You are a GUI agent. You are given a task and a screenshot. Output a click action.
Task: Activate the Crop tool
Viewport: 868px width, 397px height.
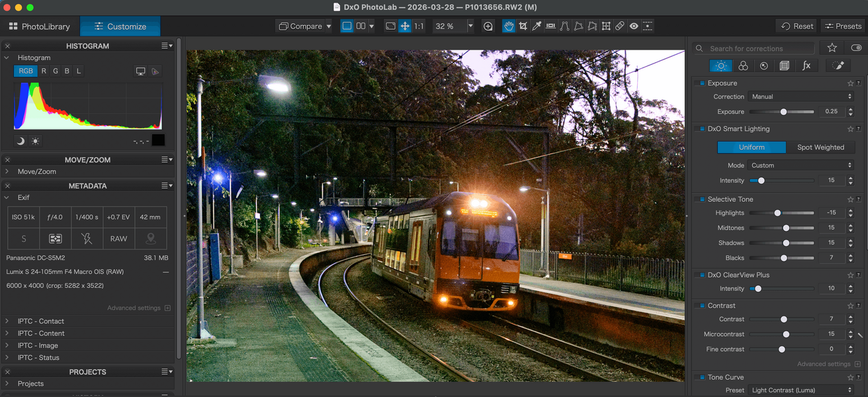click(x=523, y=26)
